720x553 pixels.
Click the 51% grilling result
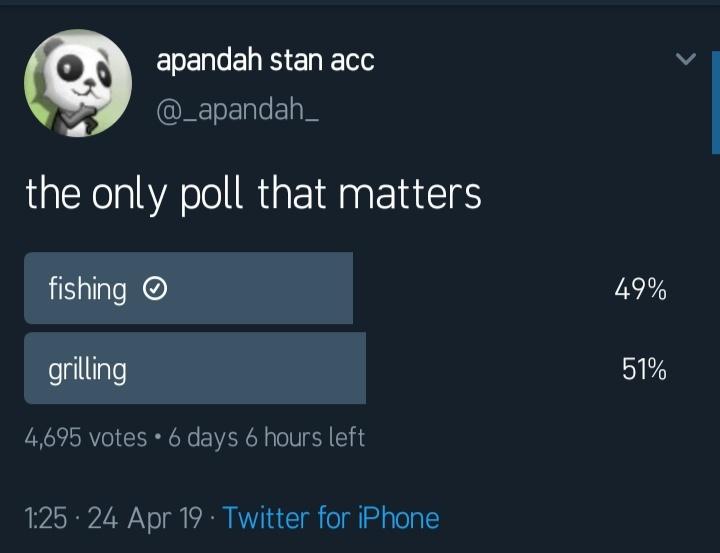coord(643,370)
